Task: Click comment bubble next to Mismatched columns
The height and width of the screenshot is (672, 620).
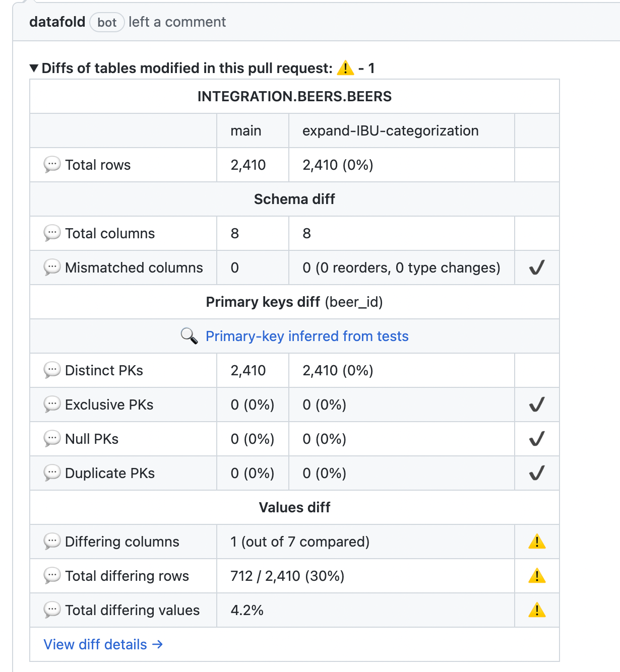Action: 52,267
